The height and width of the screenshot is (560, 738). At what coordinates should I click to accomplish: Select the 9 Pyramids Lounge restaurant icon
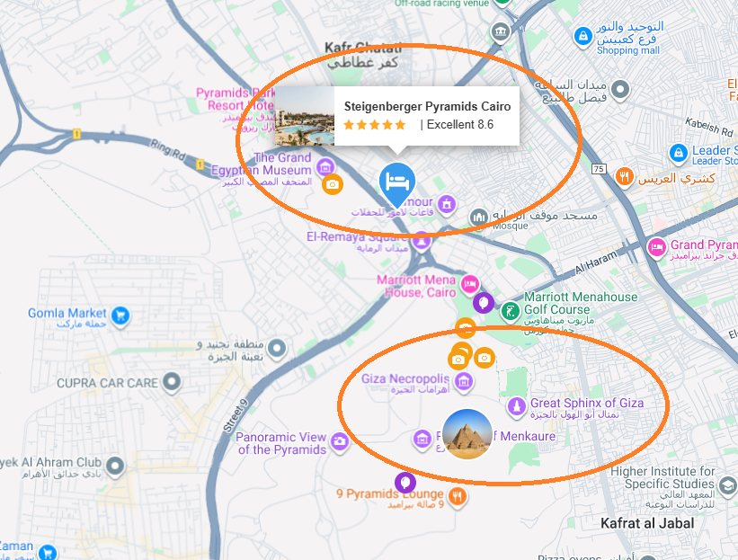click(458, 495)
